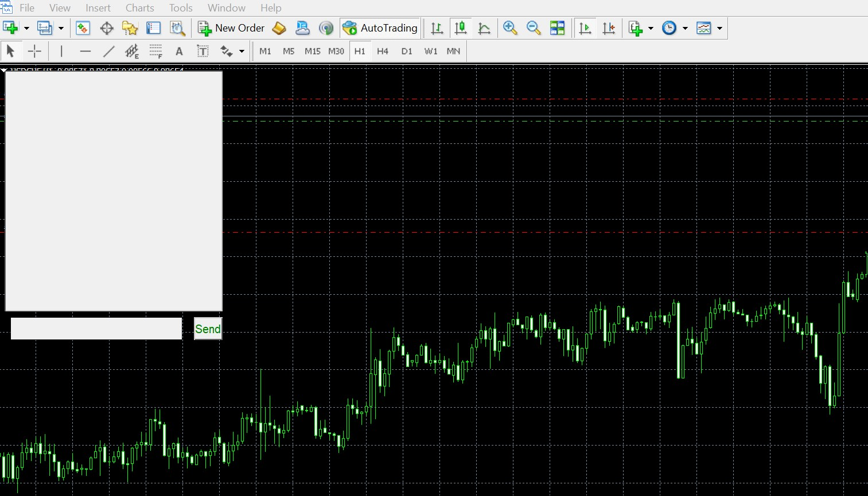
Task: Open the Market Watch window icon
Action: pyautogui.click(x=83, y=28)
